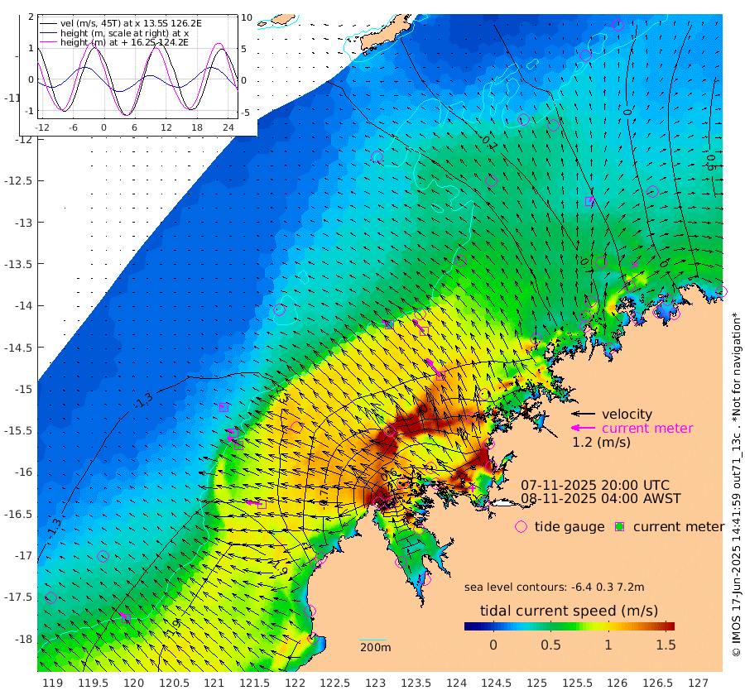
Task: Click longitude axis label '119.5'
Action: coord(93,683)
